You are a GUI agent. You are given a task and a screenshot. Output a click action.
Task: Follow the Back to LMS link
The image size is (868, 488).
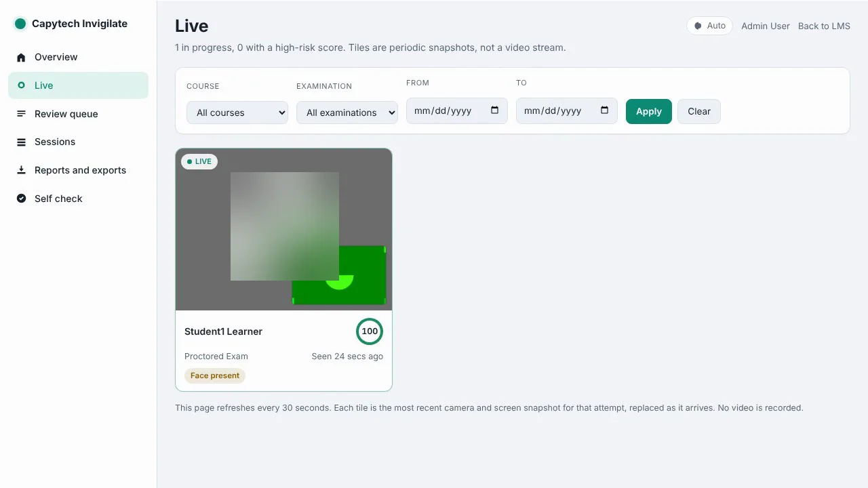(x=824, y=26)
